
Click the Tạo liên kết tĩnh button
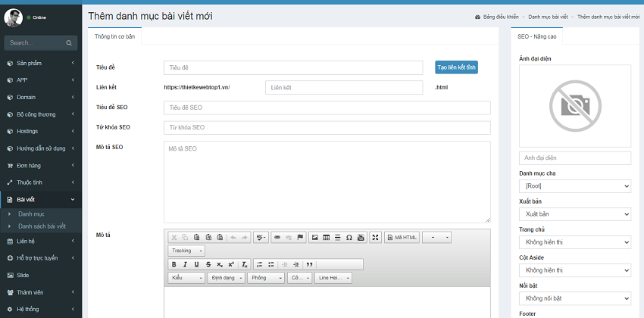tap(456, 67)
